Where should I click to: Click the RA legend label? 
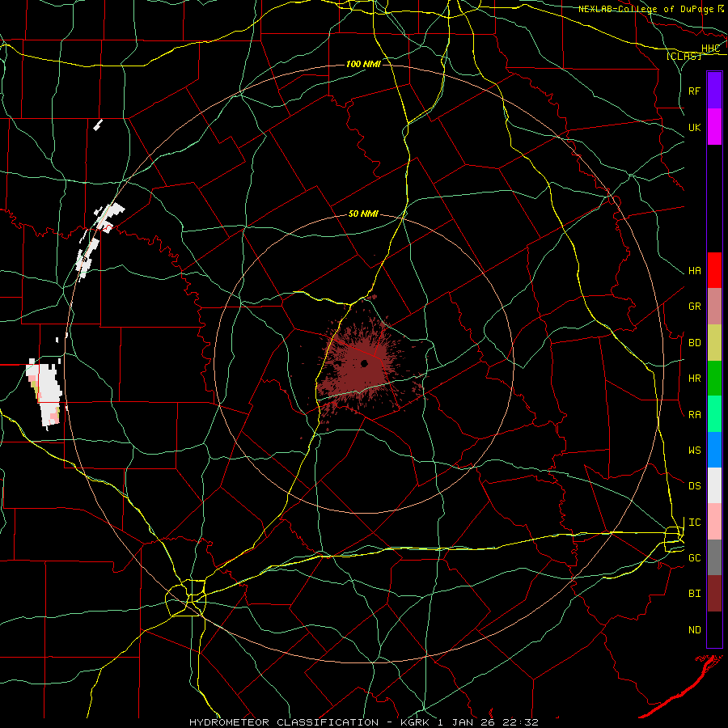(695, 415)
